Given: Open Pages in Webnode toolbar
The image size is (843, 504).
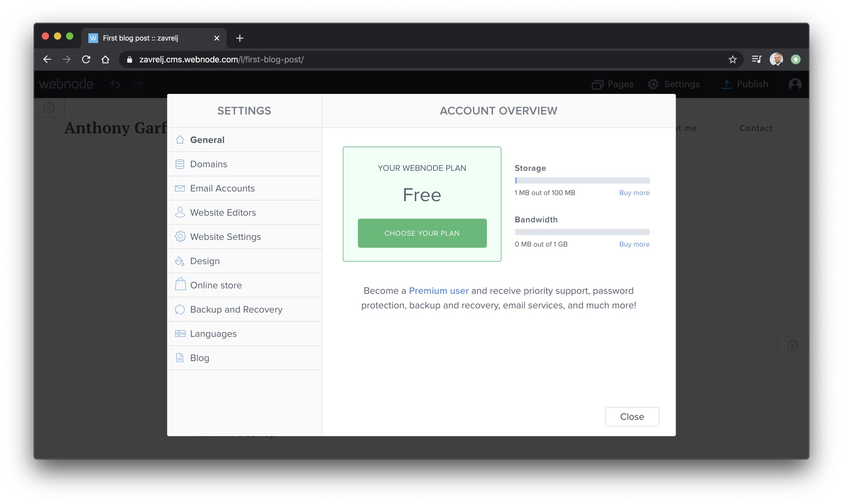Looking at the screenshot, I should 612,84.
